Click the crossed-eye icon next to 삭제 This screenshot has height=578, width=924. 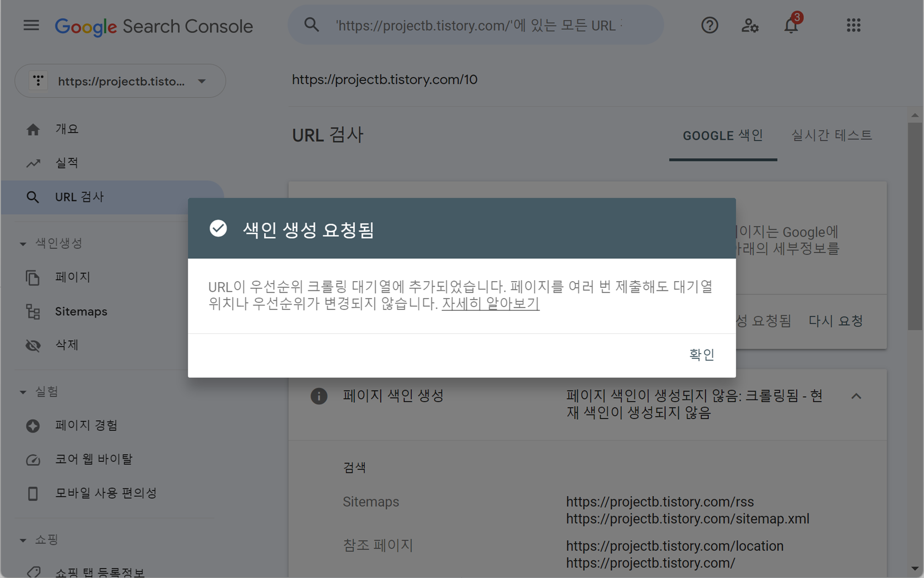tap(33, 345)
